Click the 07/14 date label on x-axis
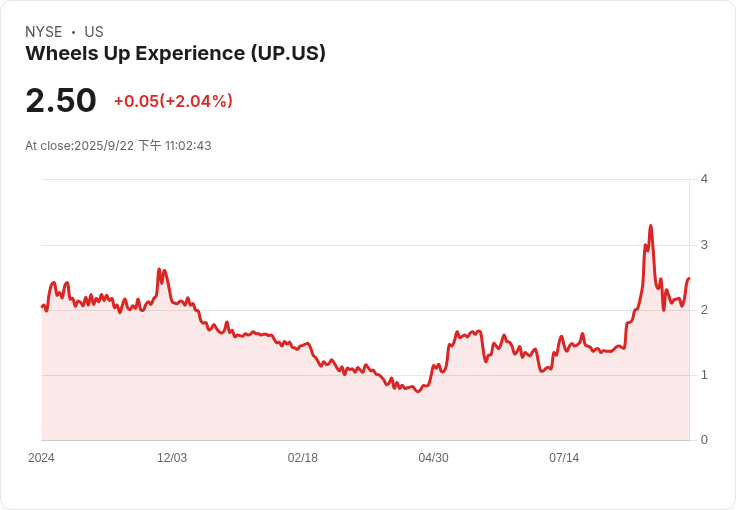This screenshot has height=510, width=736. 564,458
